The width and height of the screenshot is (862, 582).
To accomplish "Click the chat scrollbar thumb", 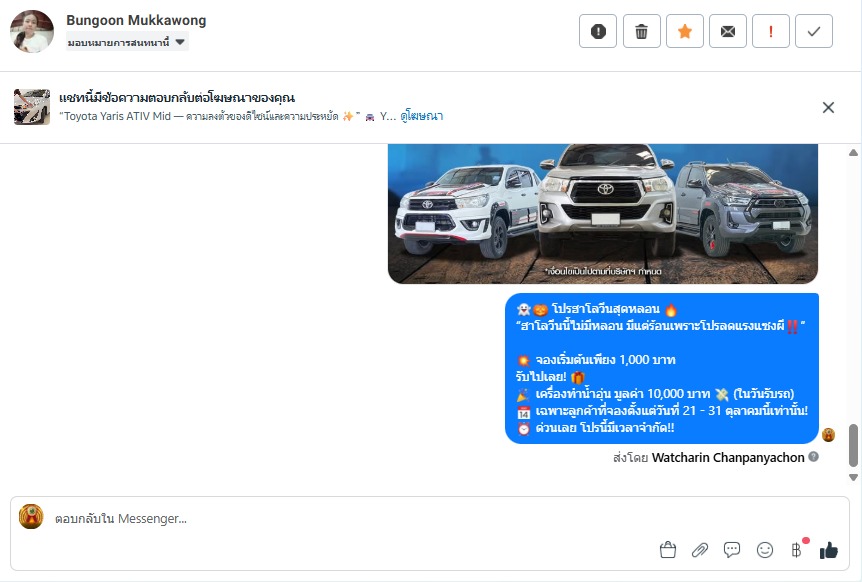I will pyautogui.click(x=853, y=445).
